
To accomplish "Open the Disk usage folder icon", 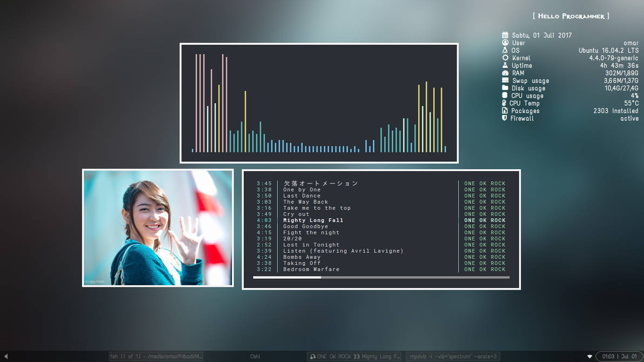I will coord(505,88).
